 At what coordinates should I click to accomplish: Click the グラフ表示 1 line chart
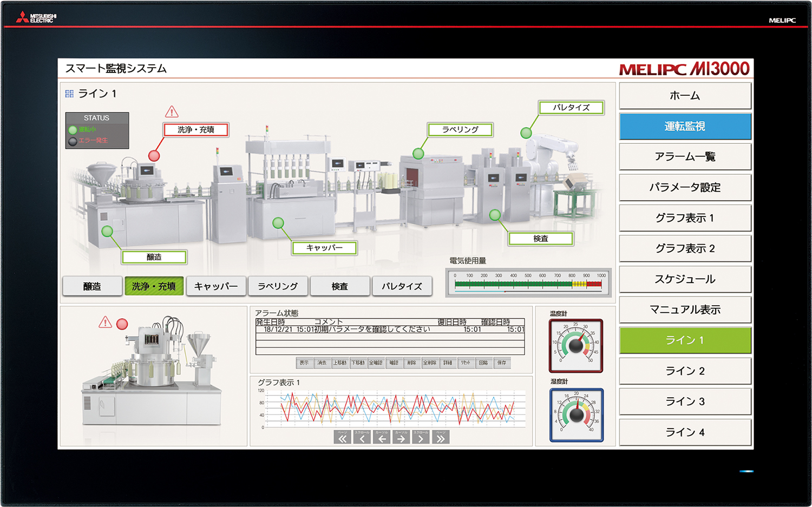(395, 408)
